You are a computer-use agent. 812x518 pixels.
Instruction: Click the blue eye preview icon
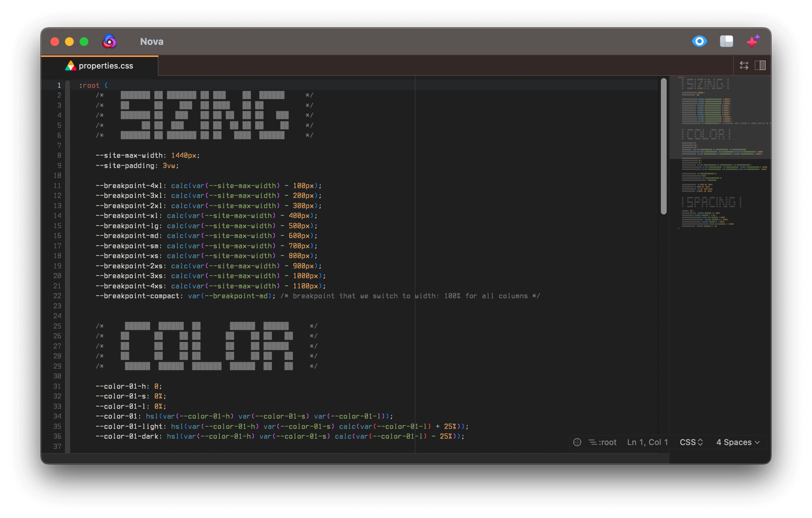(699, 42)
